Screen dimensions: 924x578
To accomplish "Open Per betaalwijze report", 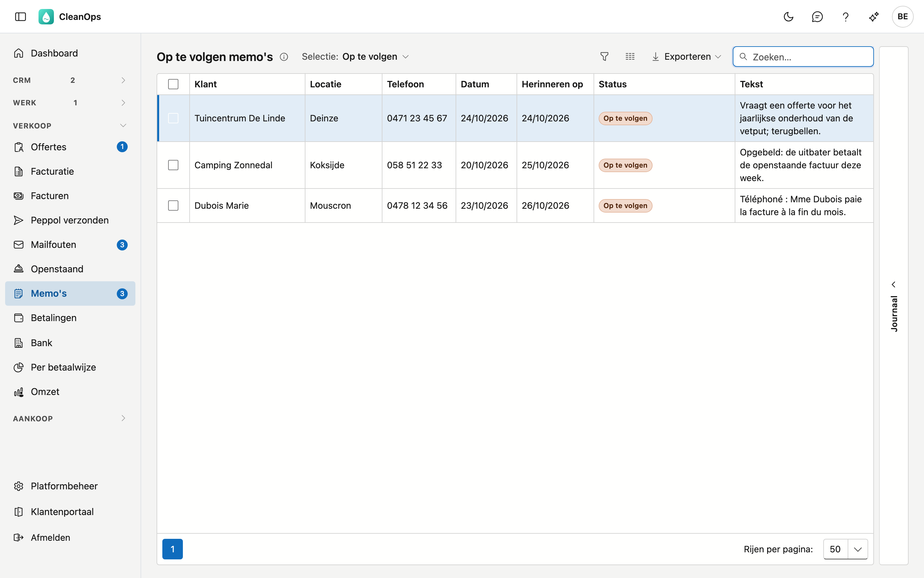I will (x=70, y=367).
